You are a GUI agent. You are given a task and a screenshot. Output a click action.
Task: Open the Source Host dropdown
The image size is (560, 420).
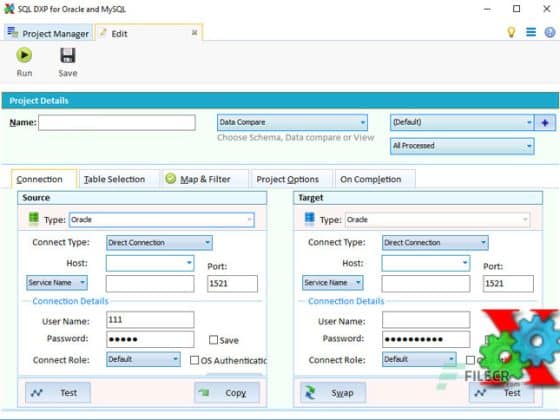tap(150, 263)
